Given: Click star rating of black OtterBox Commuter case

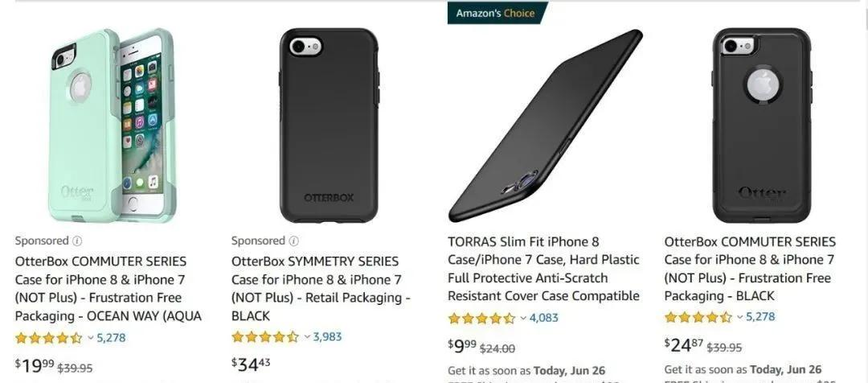Looking at the screenshot, I should tap(698, 317).
